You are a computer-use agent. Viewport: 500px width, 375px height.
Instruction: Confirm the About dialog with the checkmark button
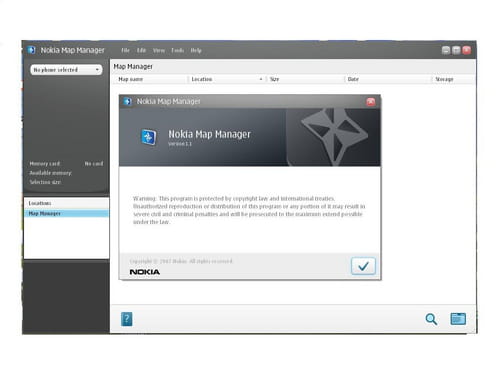[x=363, y=266]
